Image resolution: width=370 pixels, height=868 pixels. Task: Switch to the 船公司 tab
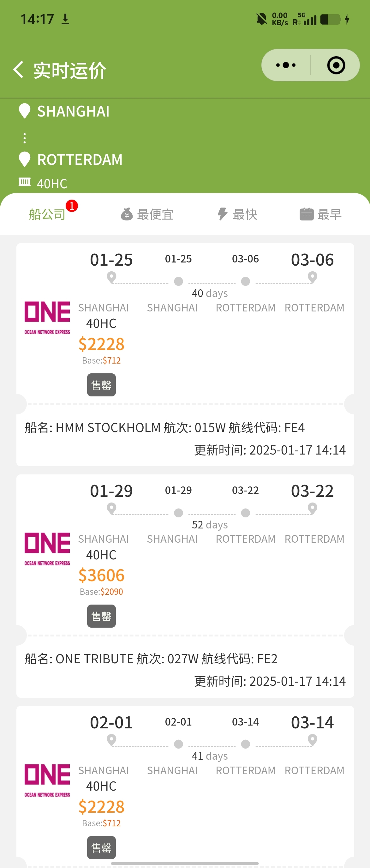[x=47, y=214]
